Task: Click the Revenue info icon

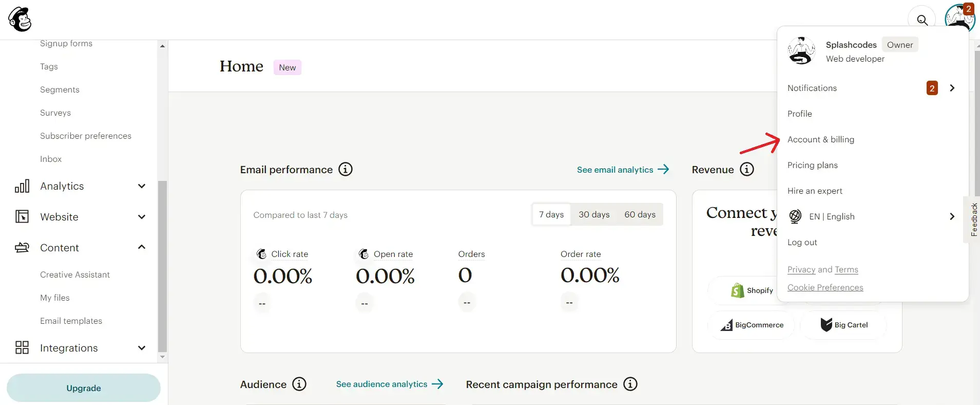Action: tap(747, 169)
